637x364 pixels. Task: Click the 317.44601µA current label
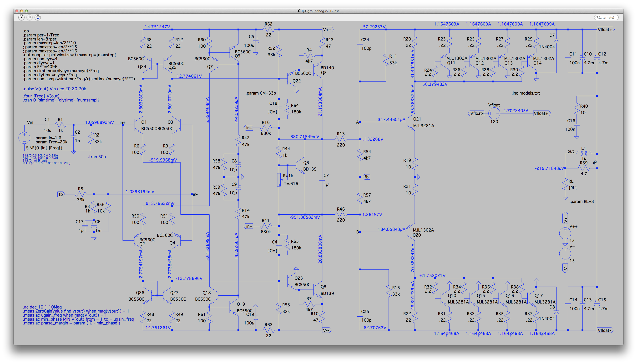click(391, 119)
